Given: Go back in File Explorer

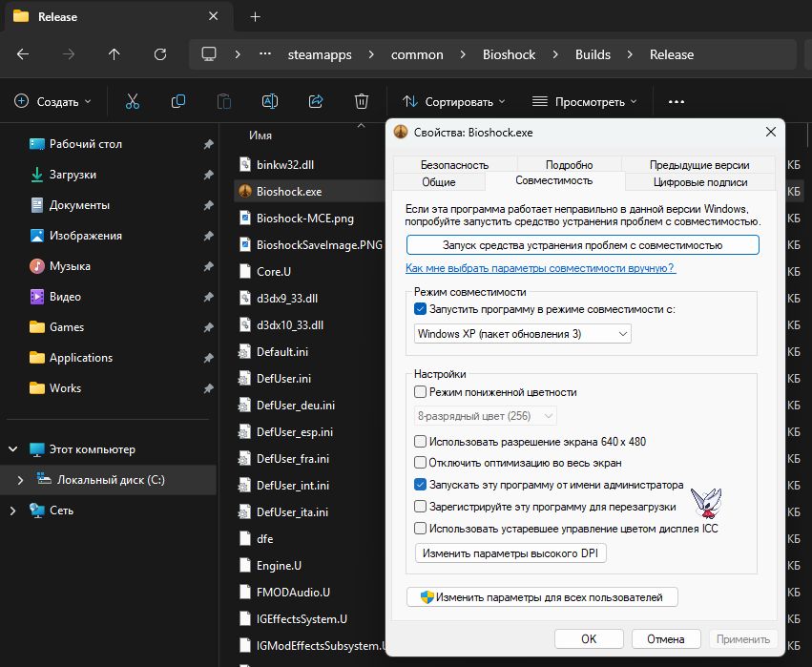Looking at the screenshot, I should 23,54.
